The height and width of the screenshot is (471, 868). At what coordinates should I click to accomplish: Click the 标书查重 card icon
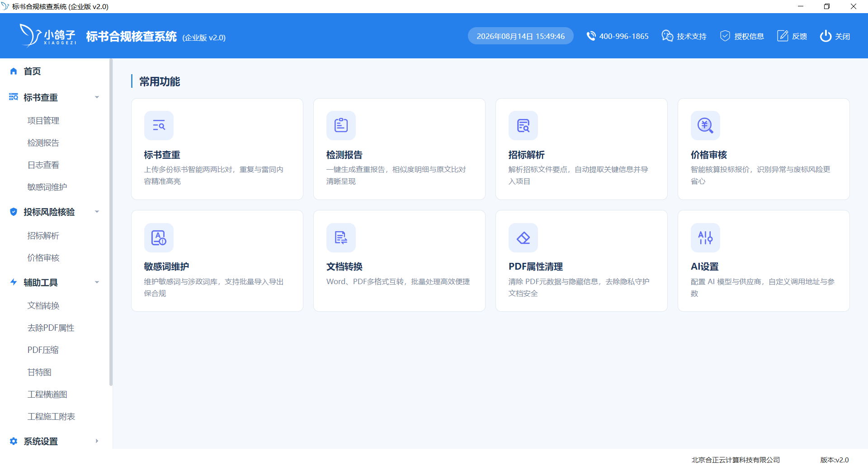[x=159, y=125]
